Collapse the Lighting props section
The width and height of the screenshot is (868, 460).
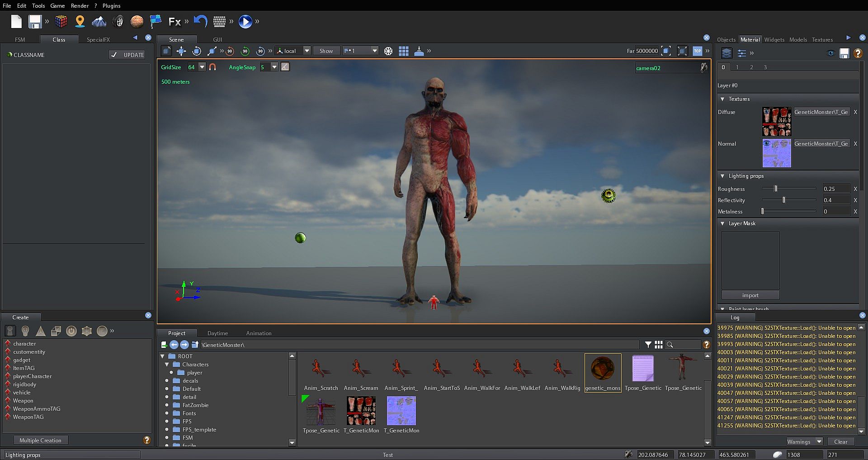pos(722,176)
